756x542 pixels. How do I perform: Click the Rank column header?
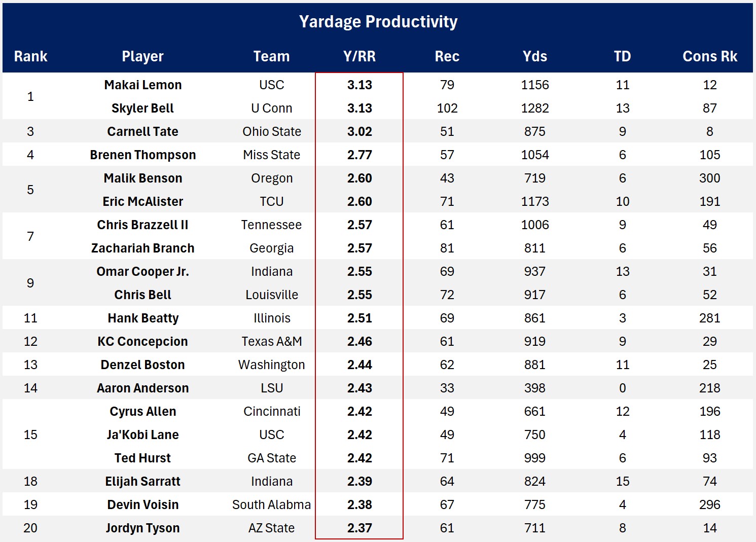30,56
